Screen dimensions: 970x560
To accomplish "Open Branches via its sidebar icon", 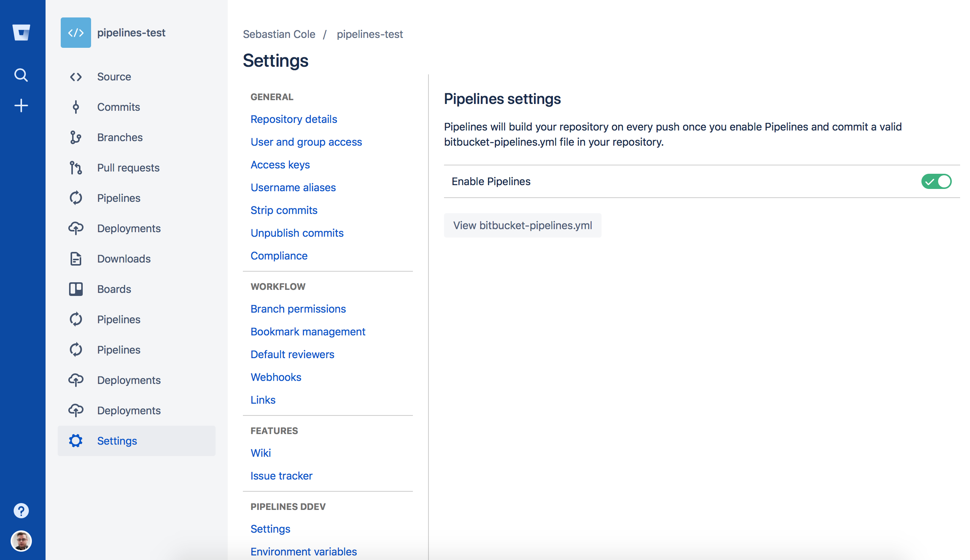I will (x=76, y=137).
